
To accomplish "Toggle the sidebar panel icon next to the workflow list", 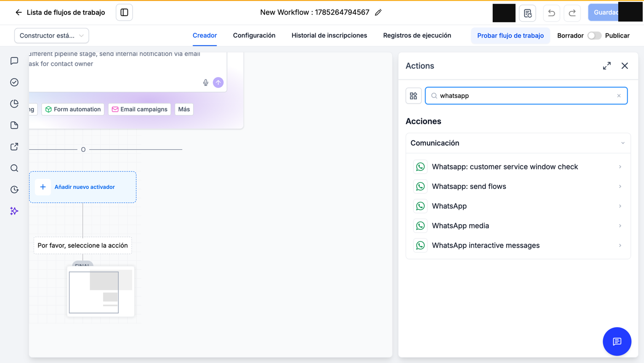I will [124, 12].
